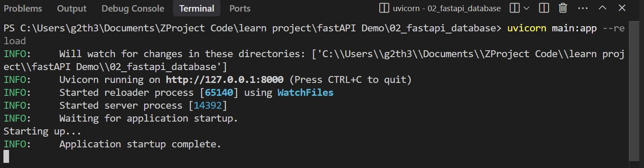
Task: Open the http://127.0.0.1:8000 link
Action: tap(225, 80)
